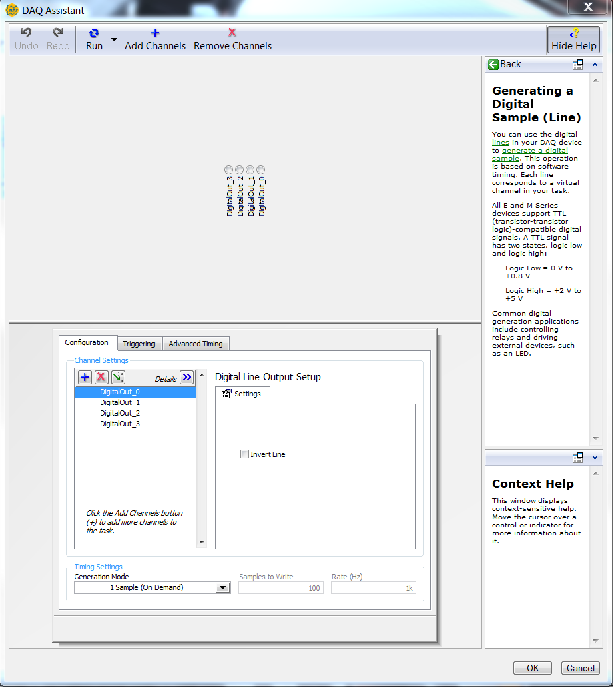
Task: Collapse the upper help pane chevron
Action: pos(595,65)
